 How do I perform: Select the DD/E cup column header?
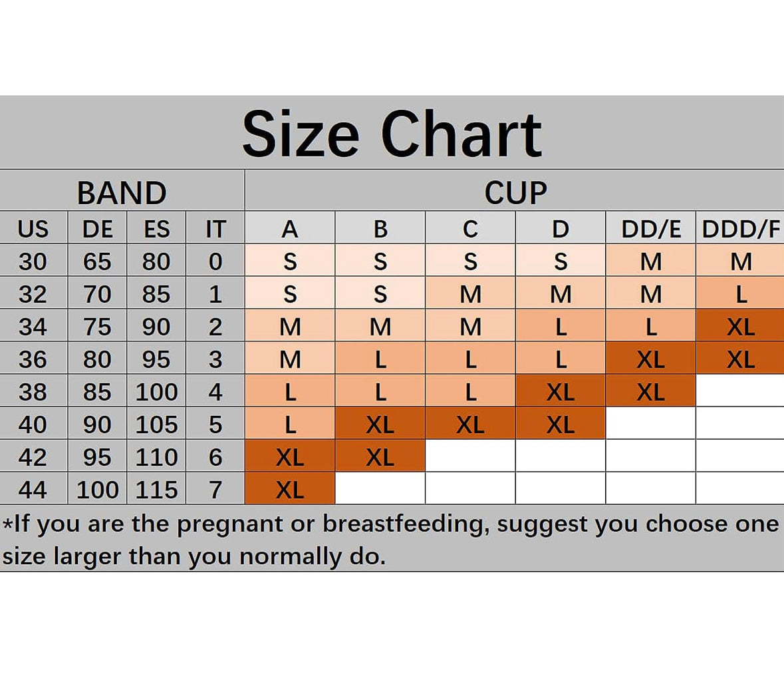(650, 229)
